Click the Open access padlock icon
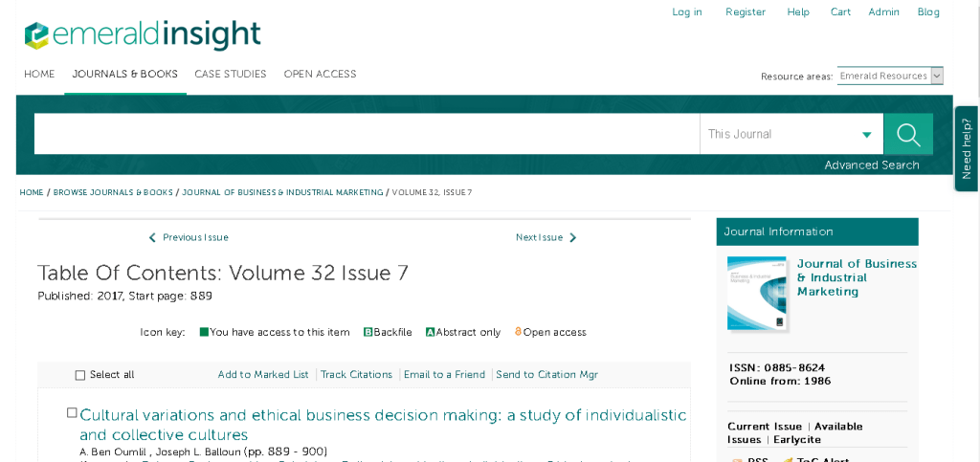980x462 pixels. (518, 333)
